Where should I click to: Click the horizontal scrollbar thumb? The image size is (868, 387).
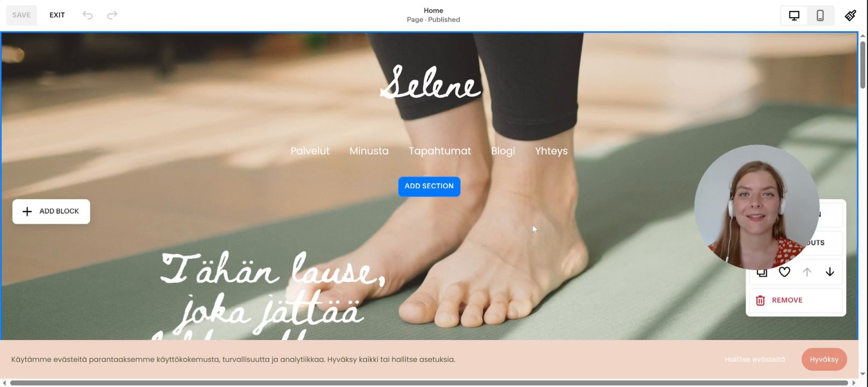tap(429, 383)
